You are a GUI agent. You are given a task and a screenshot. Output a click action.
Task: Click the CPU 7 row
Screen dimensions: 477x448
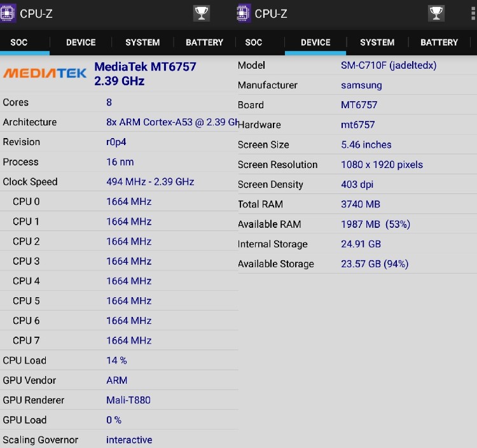coord(120,340)
